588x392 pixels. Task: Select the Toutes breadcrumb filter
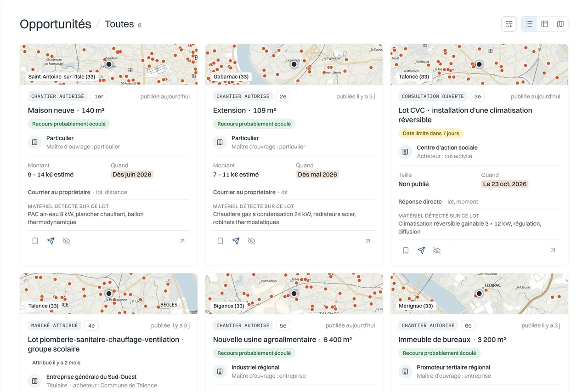pos(119,24)
